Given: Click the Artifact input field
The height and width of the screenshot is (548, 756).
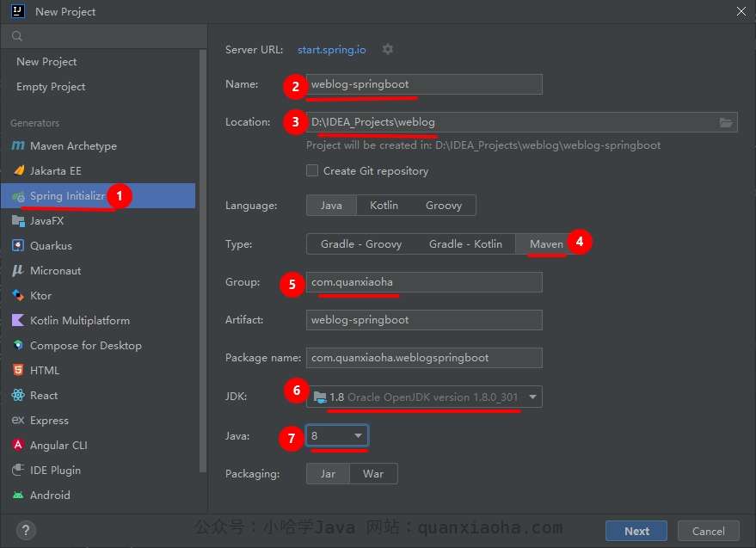Looking at the screenshot, I should (424, 320).
